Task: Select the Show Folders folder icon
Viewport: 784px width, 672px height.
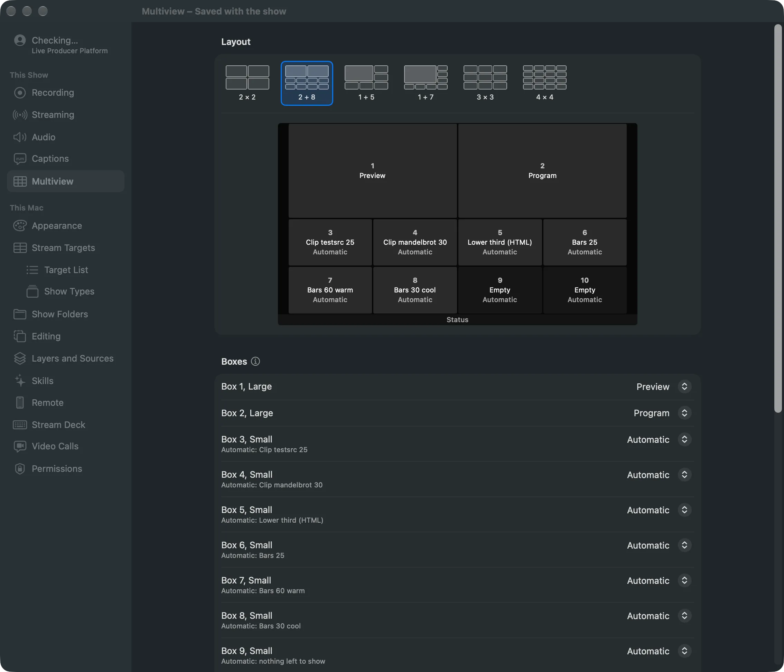Action: [x=20, y=314]
